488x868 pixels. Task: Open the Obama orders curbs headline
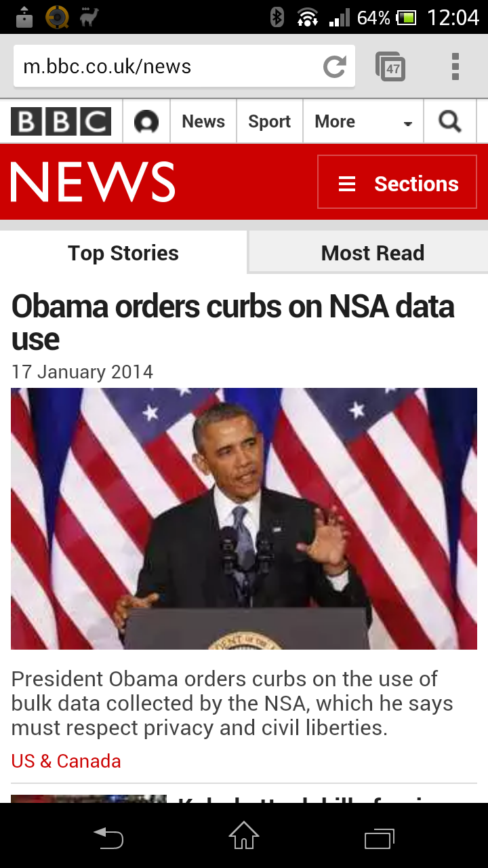tap(233, 323)
